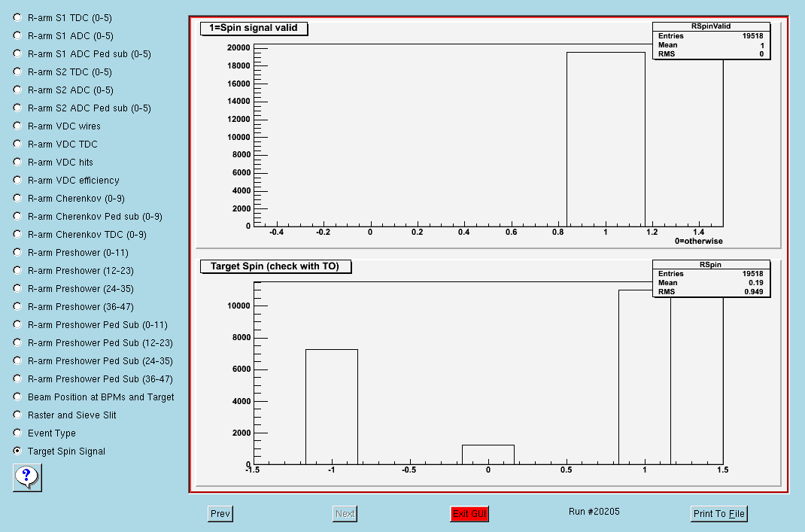Click the bar at 1 in spin-valid histogram
Image resolution: width=805 pixels, height=532 pixels.
click(606, 139)
